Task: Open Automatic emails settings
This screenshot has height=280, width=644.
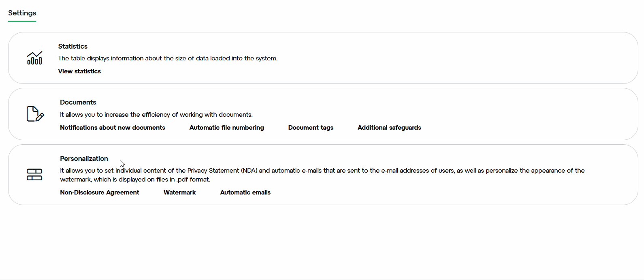Action: pyautogui.click(x=245, y=192)
